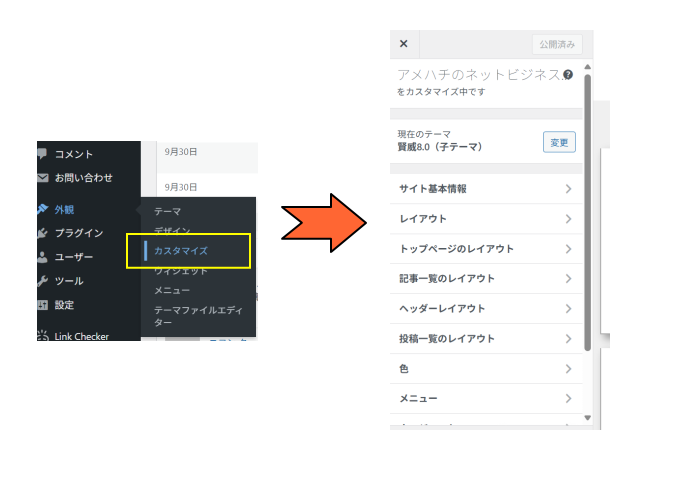Expand the サイト基本情報 section
680x480 pixels.
(485, 189)
